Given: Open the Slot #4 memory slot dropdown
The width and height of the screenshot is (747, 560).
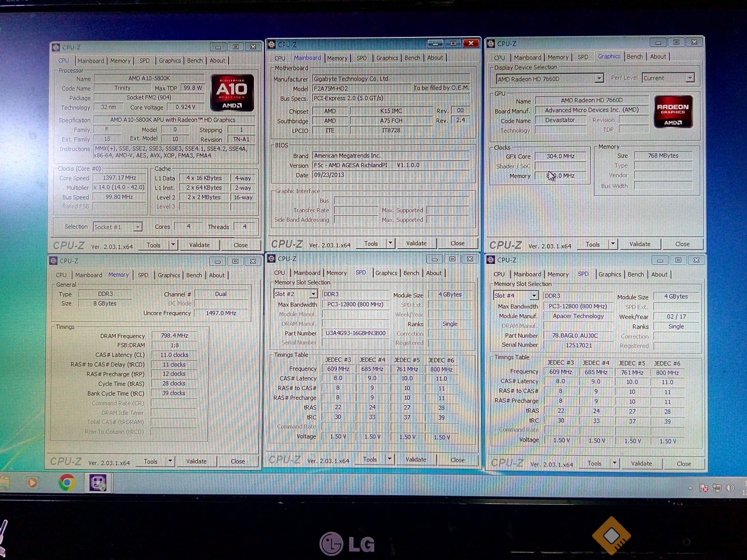Looking at the screenshot, I should 534,296.
